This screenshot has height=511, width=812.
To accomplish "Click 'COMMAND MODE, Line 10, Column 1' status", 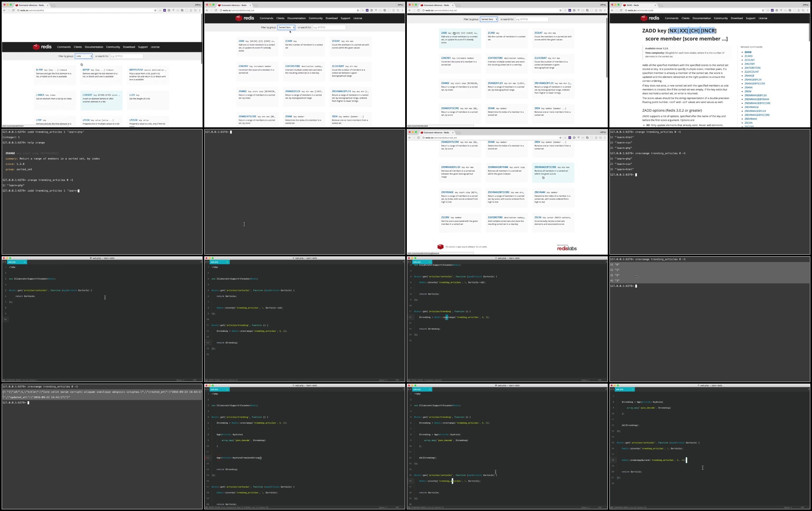I will pyautogui.click(x=21, y=380).
